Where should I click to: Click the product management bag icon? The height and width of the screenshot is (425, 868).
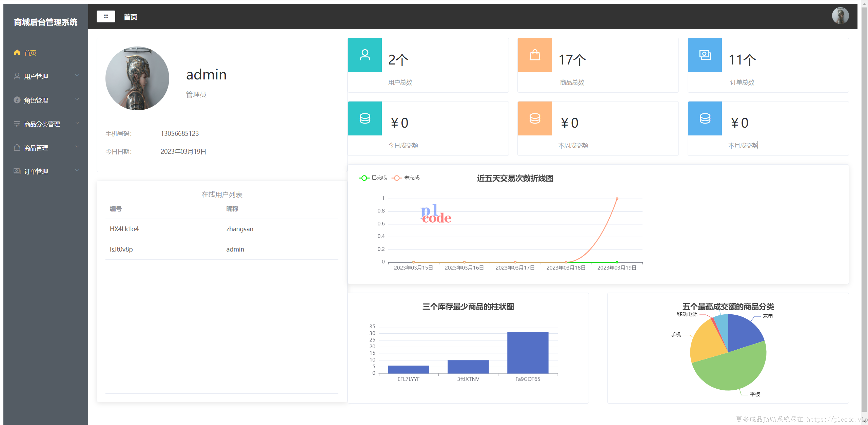(17, 148)
